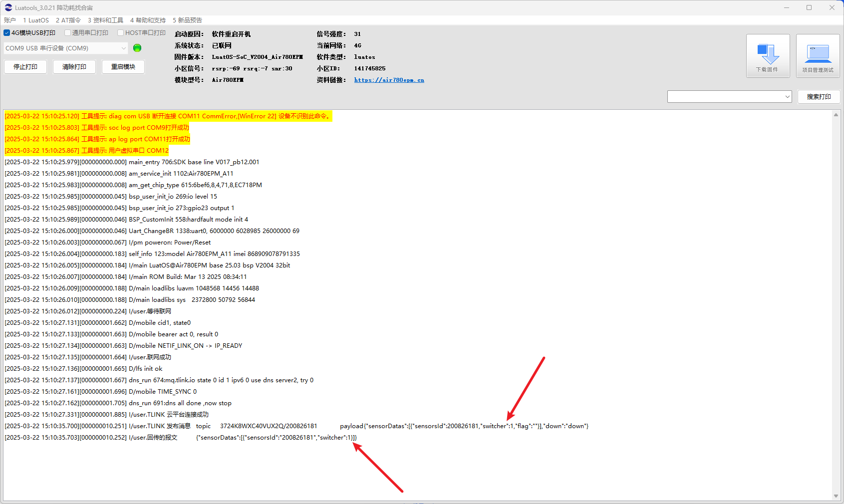Click the dns_run mq.tlink.io log row
The width and height of the screenshot is (844, 504).
pos(159,380)
